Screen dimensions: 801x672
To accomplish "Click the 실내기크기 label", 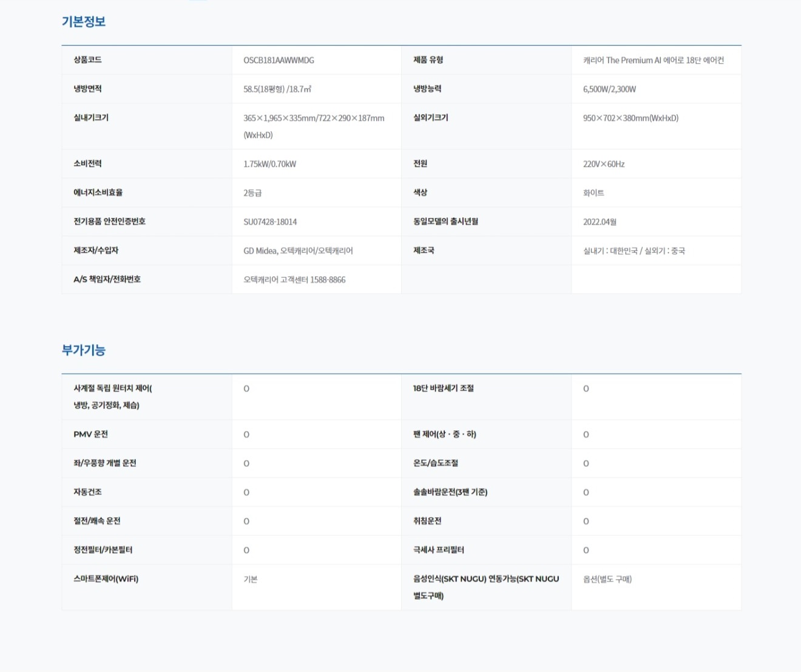I will (91, 117).
